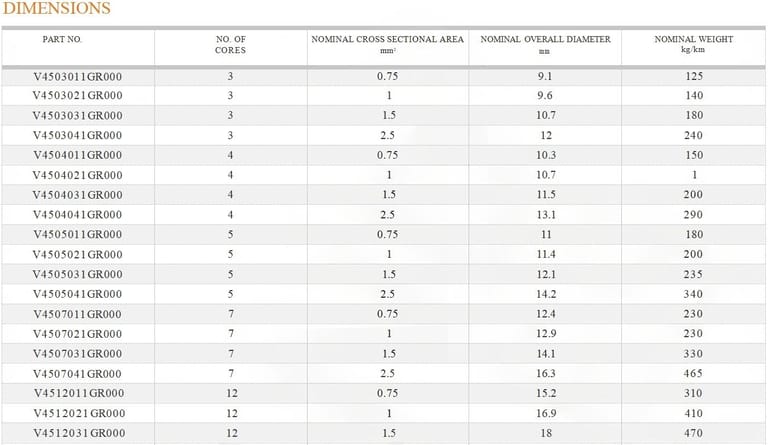Select weight value 125 in first row
768x445 pixels.
click(x=693, y=76)
